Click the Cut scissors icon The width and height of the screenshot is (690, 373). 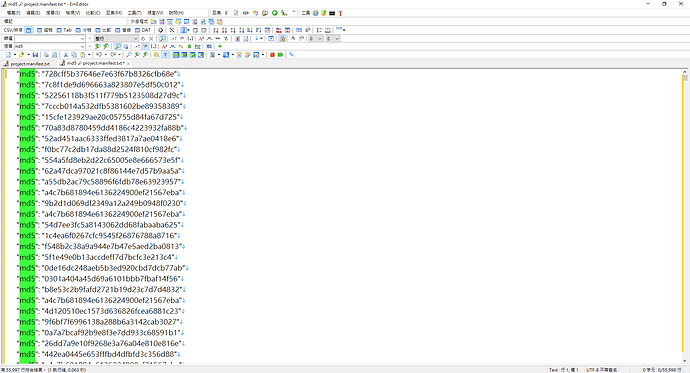[66, 55]
